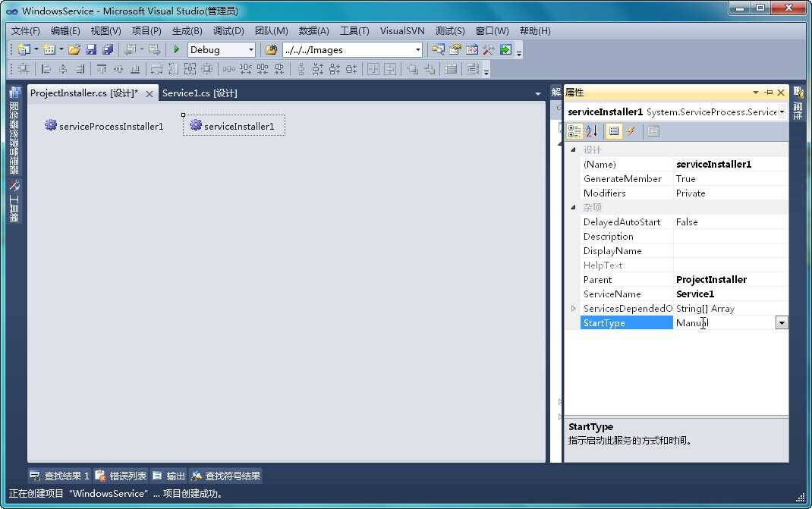Viewport: 812px width, 509px height.
Task: Click the Property Pages icon in Properties panel
Action: point(653,131)
